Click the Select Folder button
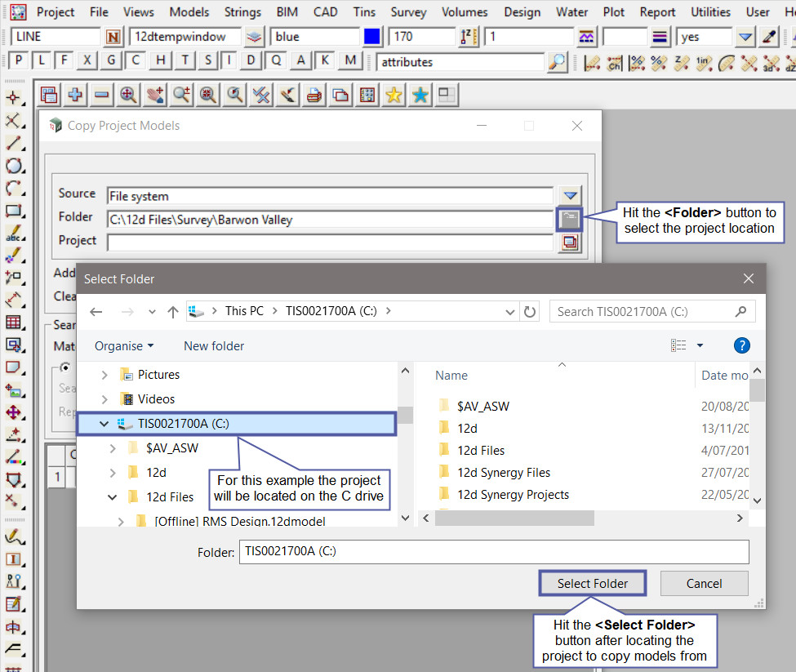796x672 pixels. click(593, 583)
